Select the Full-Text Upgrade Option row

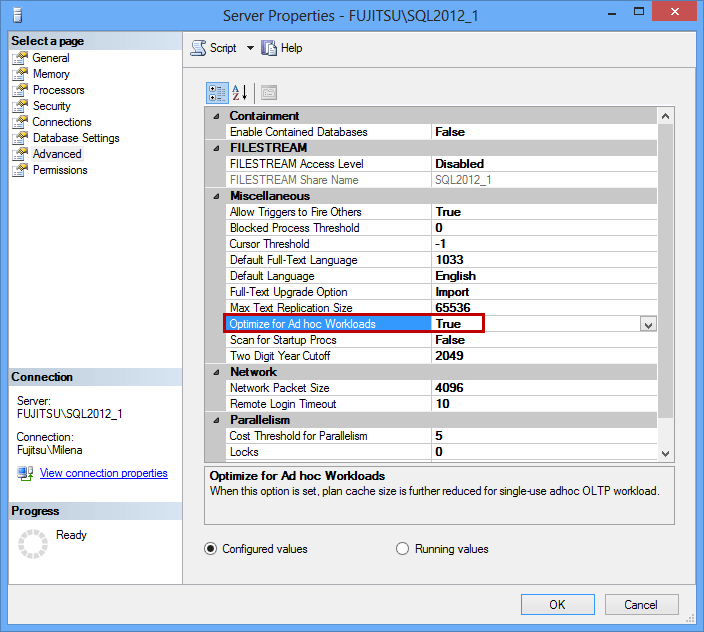441,292
